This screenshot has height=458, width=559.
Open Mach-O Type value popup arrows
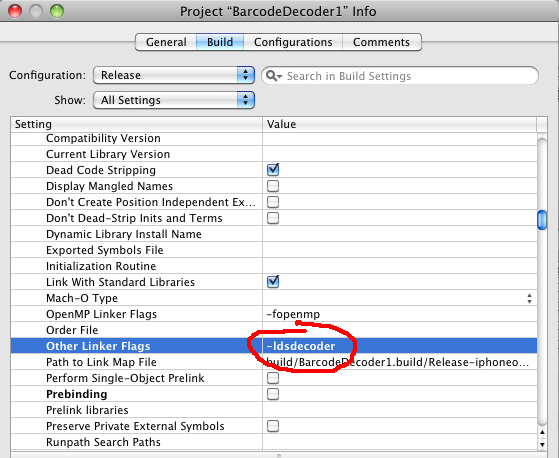click(529, 298)
